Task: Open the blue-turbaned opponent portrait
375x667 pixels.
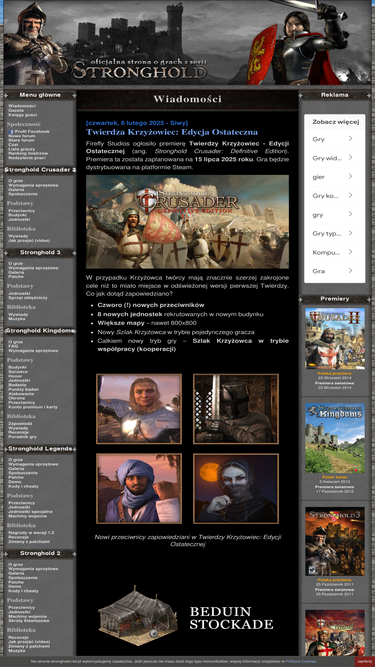Action: pyautogui.click(x=139, y=488)
